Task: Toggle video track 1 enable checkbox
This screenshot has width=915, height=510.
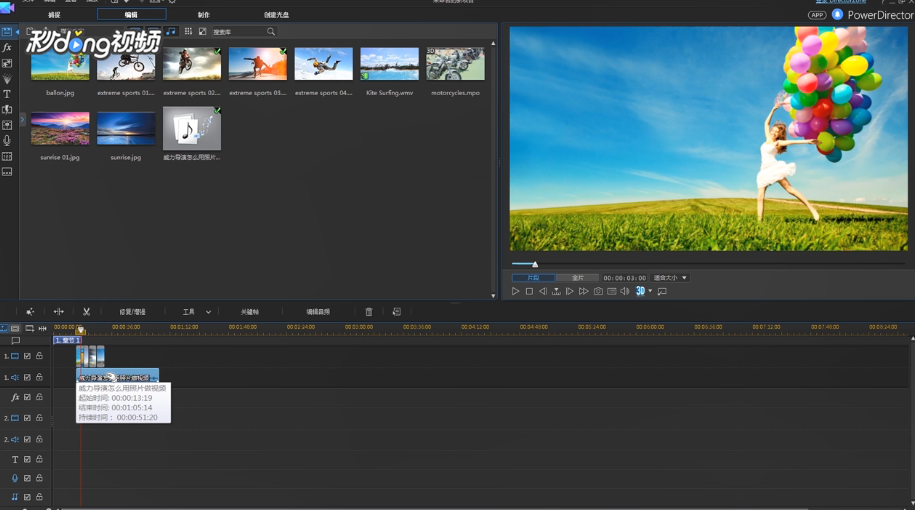Action: [x=27, y=356]
